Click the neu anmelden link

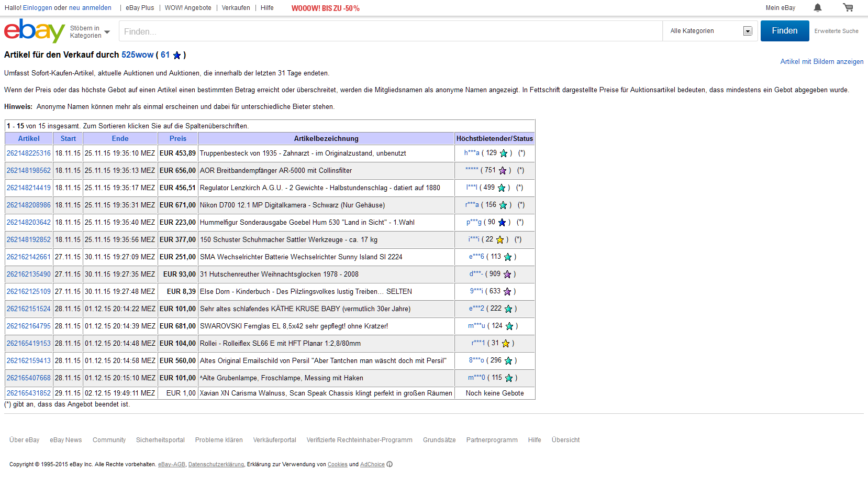point(90,8)
